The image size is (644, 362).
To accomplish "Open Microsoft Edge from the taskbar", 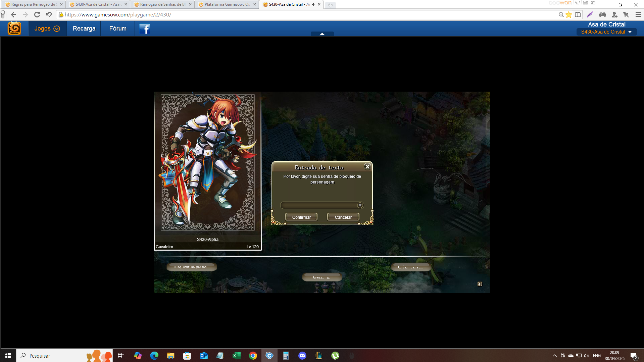I will [x=154, y=356].
